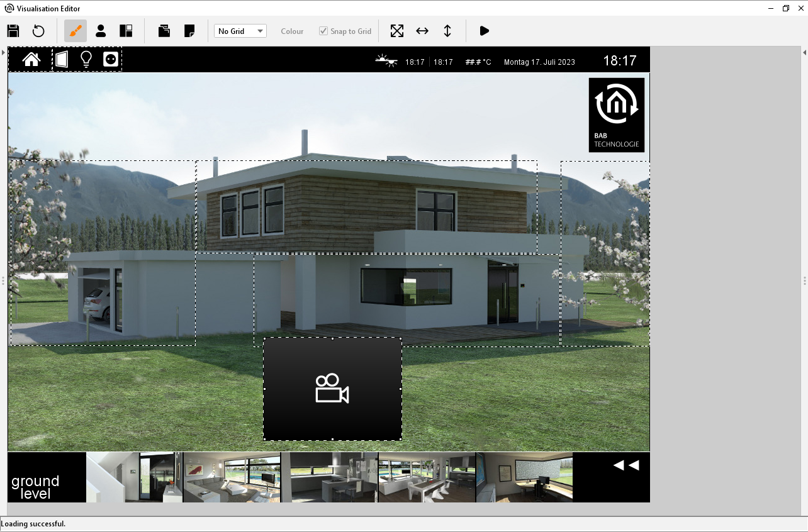The width and height of the screenshot is (808, 532).
Task: Start the visualisation preview play button
Action: click(x=484, y=31)
